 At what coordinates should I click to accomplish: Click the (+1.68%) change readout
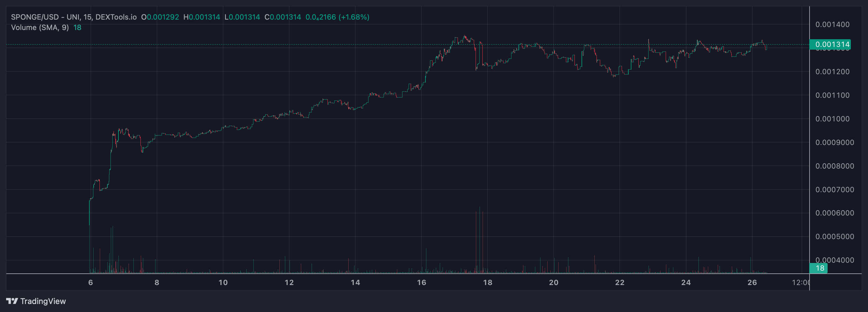pos(354,17)
